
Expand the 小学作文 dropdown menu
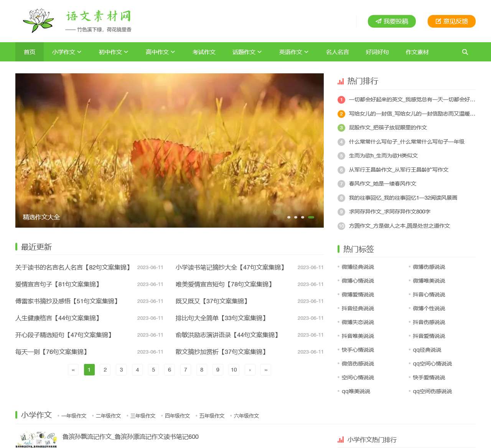67,52
